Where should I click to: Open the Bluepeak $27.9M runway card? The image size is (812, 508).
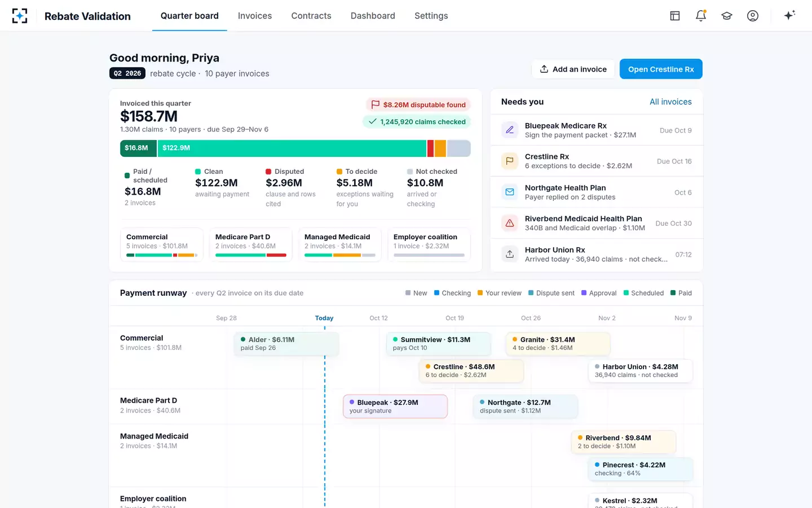(x=395, y=406)
